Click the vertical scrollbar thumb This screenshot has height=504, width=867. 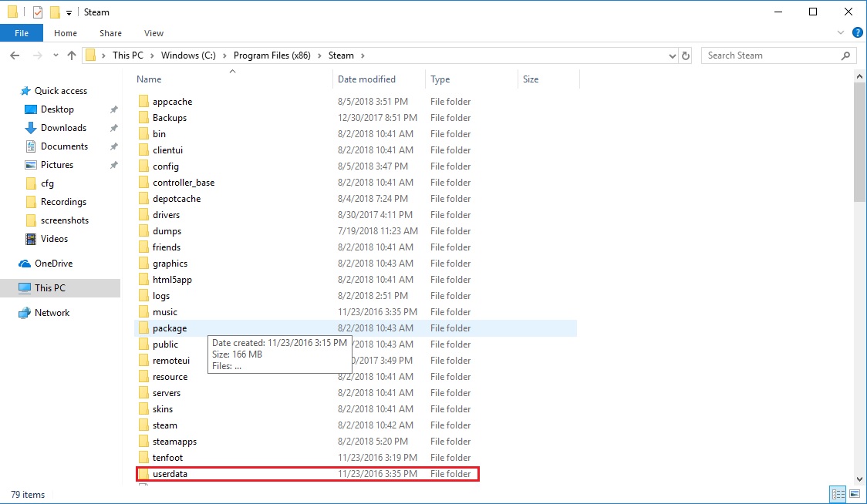(x=860, y=143)
